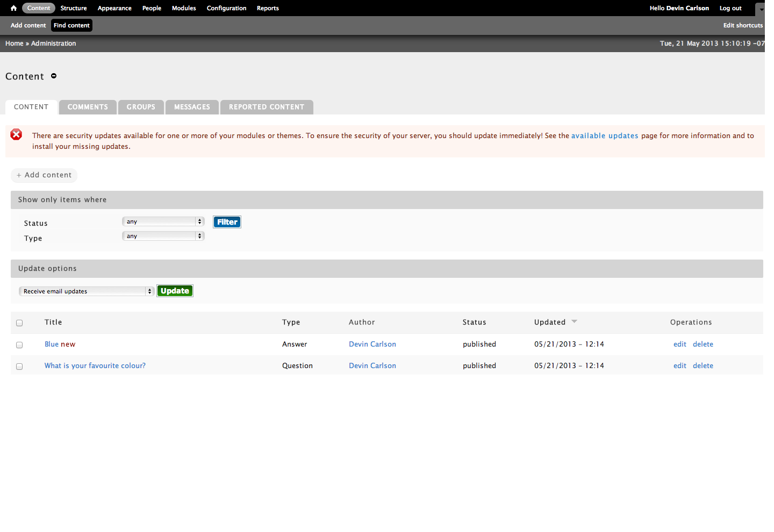This screenshot has width=774, height=532.
Task: Check the box for Blue new row
Action: pos(19,345)
